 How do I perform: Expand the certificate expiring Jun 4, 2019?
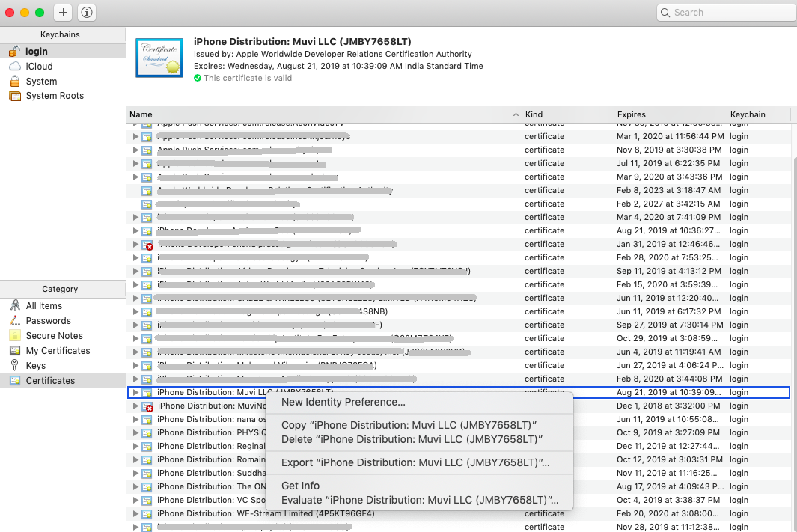tap(135, 352)
